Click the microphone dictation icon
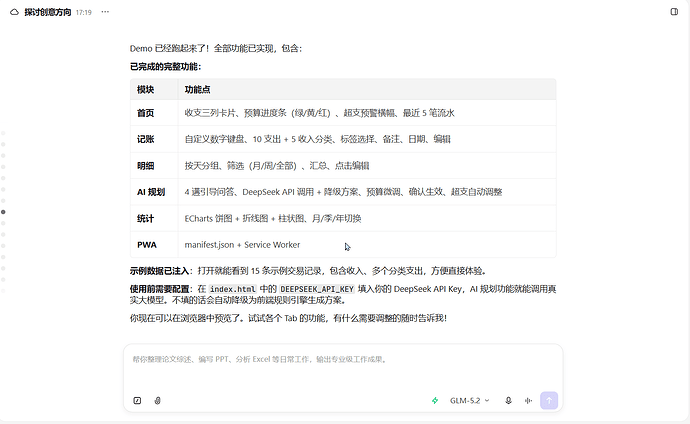 [x=508, y=400]
